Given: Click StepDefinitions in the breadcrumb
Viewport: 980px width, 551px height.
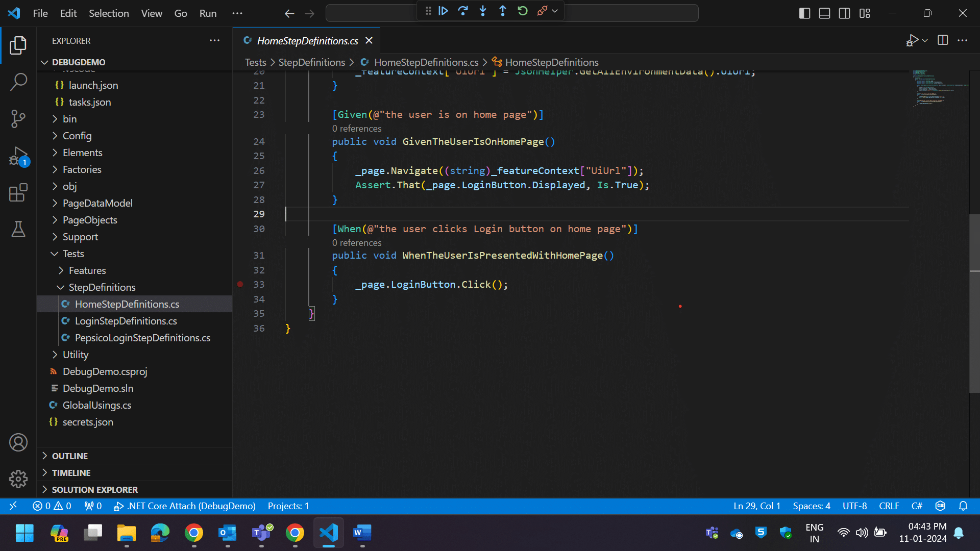Looking at the screenshot, I should pyautogui.click(x=312, y=62).
